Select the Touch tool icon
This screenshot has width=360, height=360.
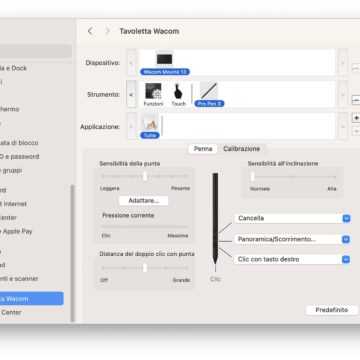pos(178,91)
